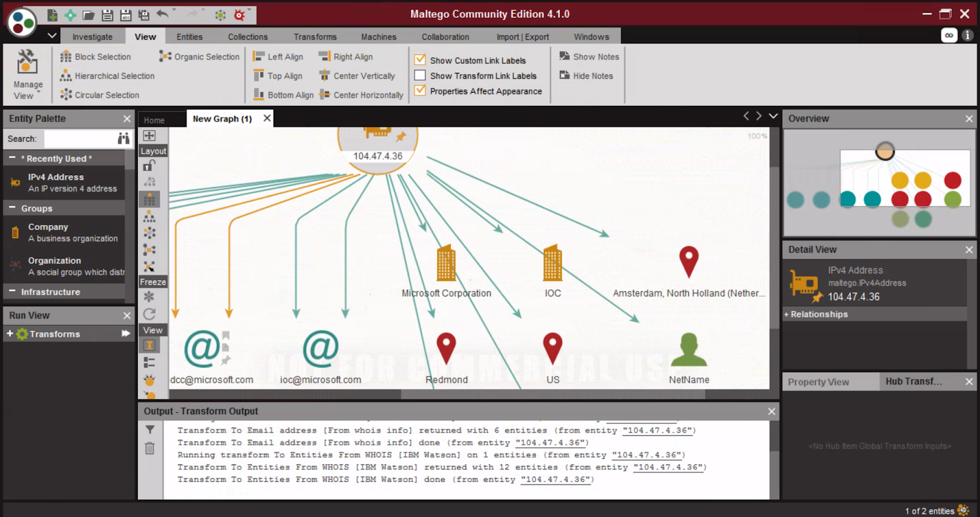Open the Maltego application menu logo
Image resolution: width=980 pixels, height=517 pixels.
tap(21, 23)
